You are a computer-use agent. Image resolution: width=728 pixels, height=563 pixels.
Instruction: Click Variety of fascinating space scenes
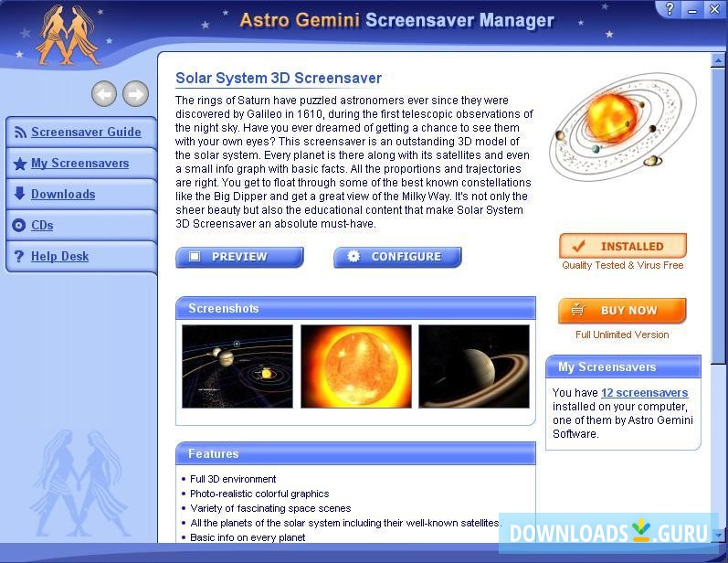[270, 508]
